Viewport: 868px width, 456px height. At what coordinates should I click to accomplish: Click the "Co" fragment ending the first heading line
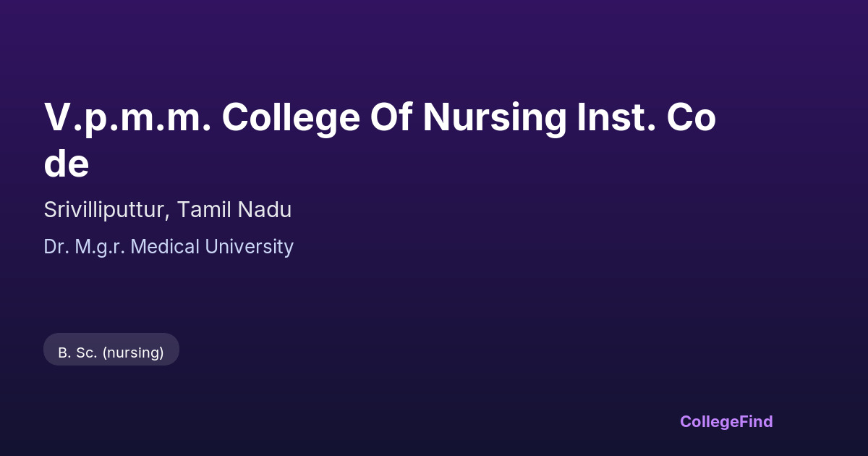tap(692, 118)
